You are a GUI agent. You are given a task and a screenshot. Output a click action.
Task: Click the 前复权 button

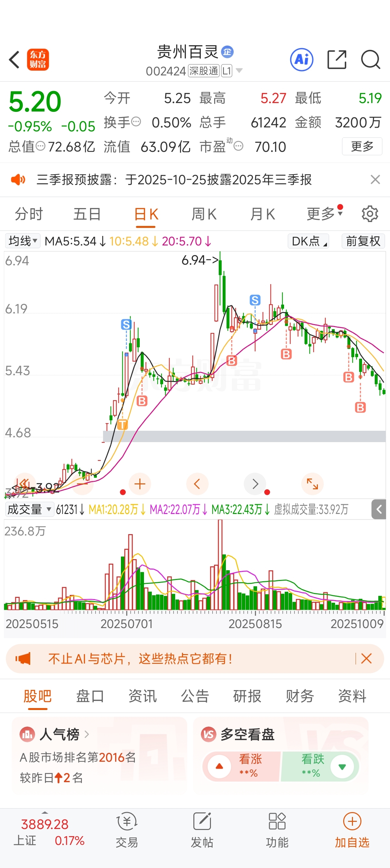(x=363, y=241)
